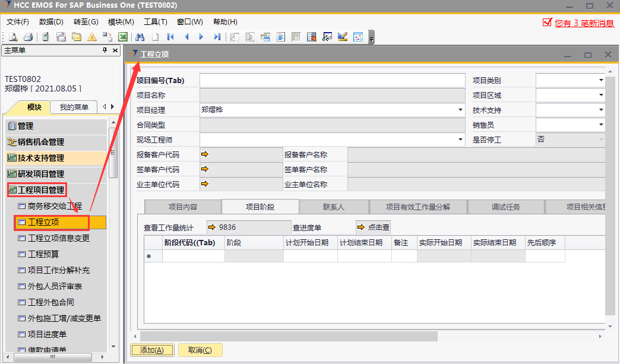The height and width of the screenshot is (364, 620).
Task: Expand the 现场工程师 dropdown
Action: click(460, 140)
